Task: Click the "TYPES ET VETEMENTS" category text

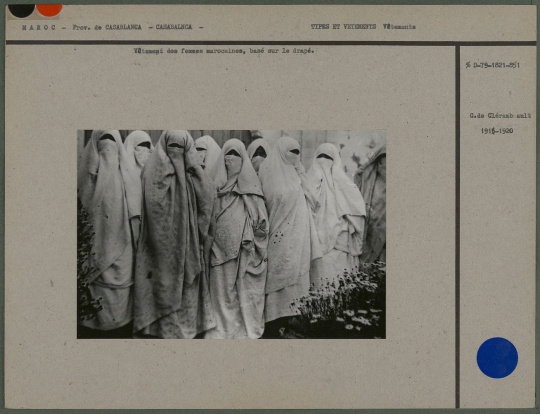Action: point(343,27)
